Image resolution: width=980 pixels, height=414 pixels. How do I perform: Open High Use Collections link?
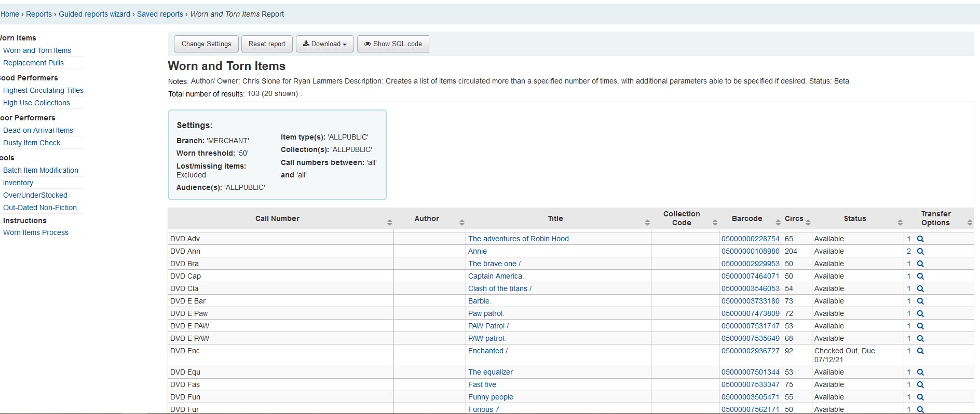pyautogui.click(x=36, y=103)
